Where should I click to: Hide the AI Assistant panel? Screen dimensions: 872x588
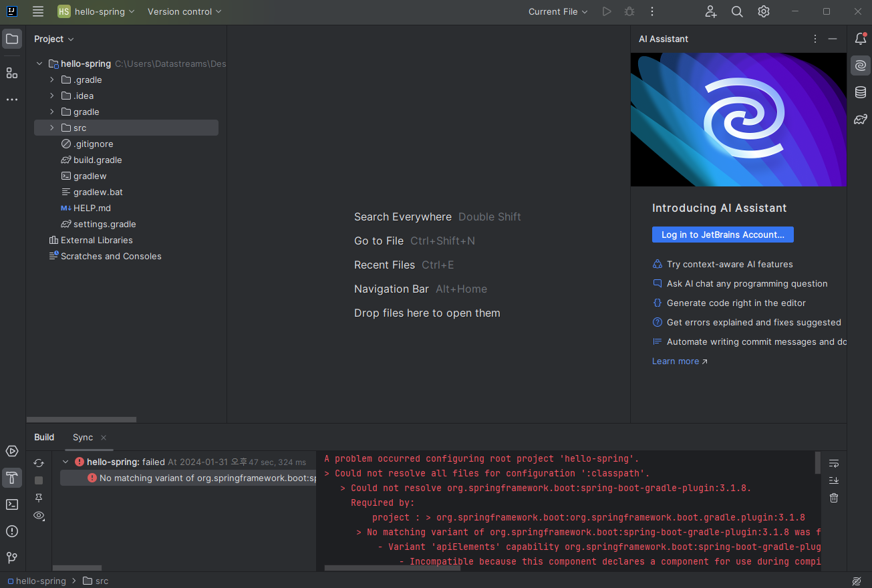833,39
